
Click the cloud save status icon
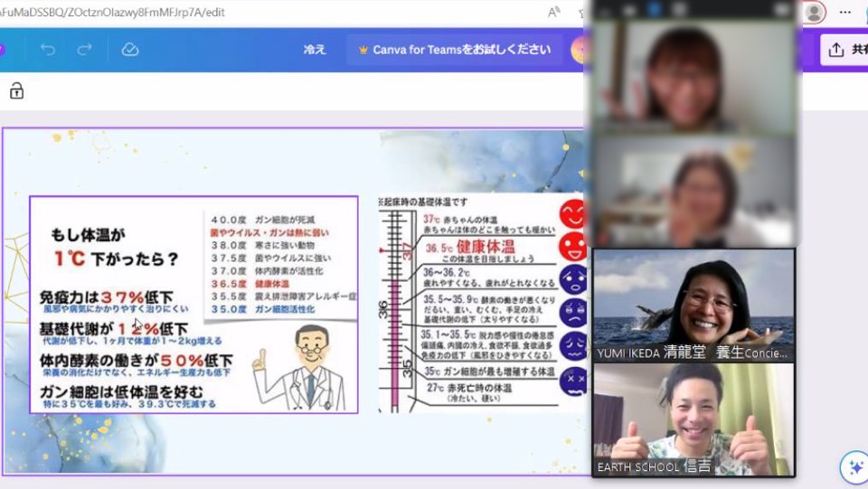click(130, 50)
